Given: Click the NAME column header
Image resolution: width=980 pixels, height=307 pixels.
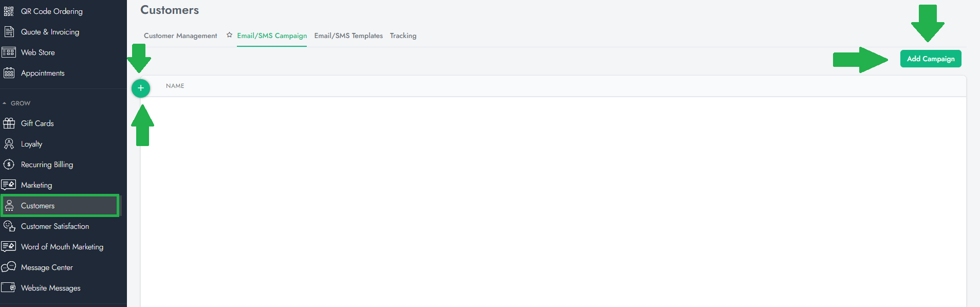Looking at the screenshot, I should pyautogui.click(x=175, y=86).
